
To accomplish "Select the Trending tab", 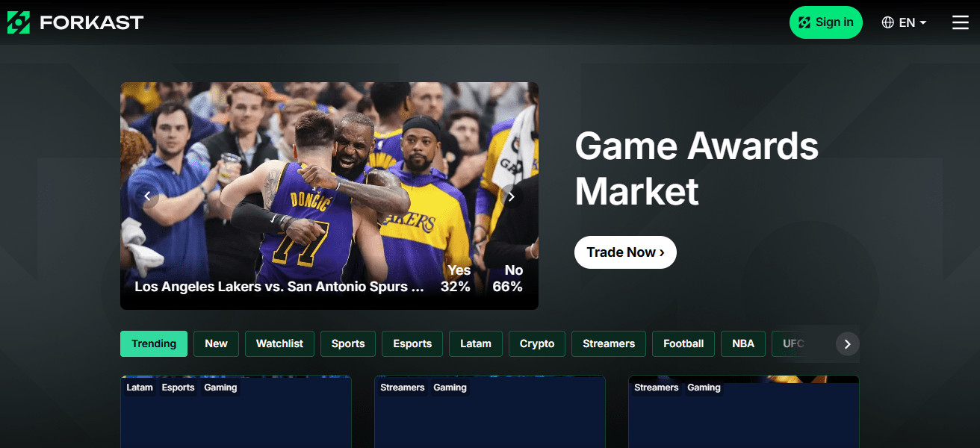I will coord(154,343).
